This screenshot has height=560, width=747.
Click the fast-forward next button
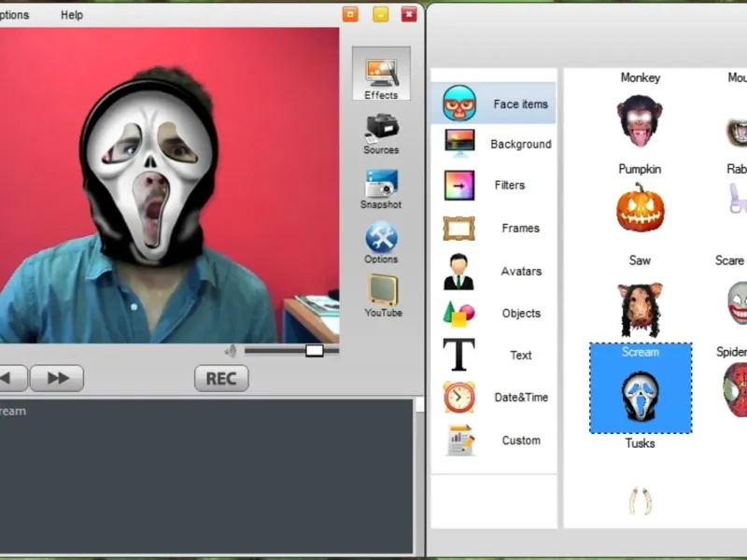coord(57,379)
